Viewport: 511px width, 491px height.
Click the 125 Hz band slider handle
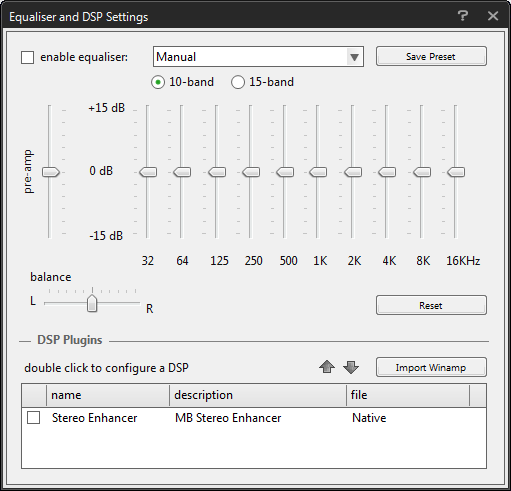click(x=217, y=172)
